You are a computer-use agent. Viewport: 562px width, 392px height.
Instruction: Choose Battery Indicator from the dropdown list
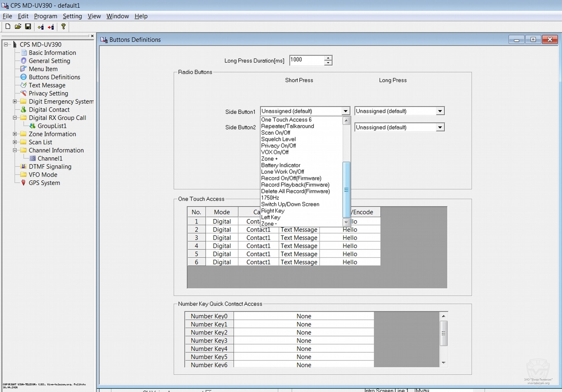point(280,165)
